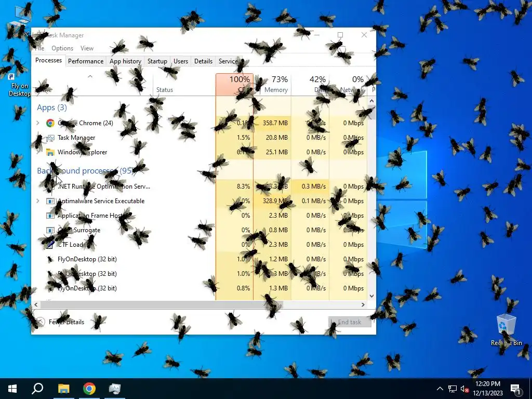532x399 pixels.
Task: Open File Explorer from the taskbar
Action: [x=63, y=389]
